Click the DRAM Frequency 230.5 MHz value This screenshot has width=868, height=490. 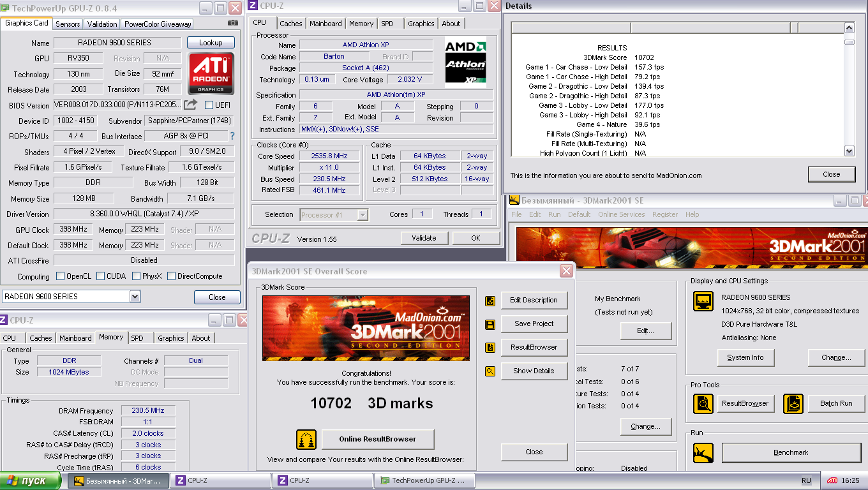(149, 411)
